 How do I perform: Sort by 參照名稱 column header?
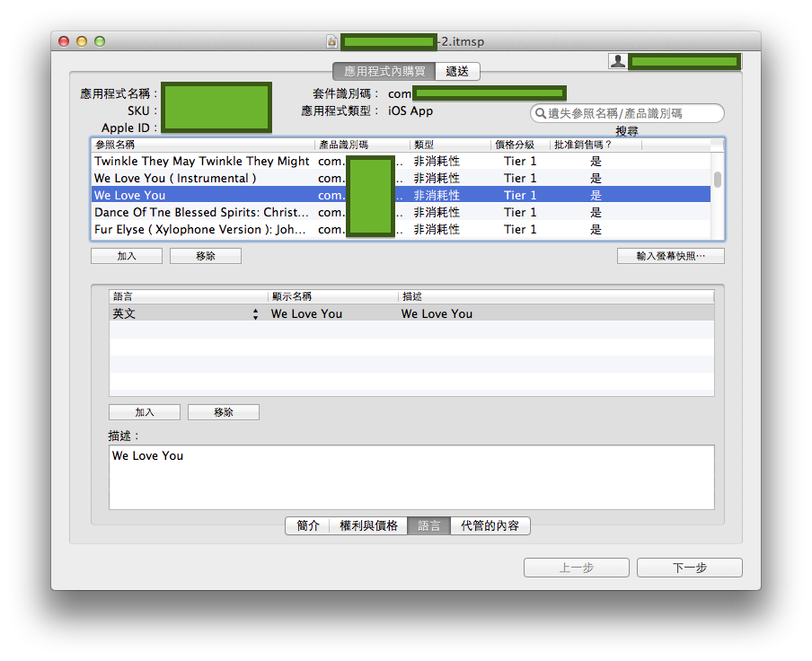pos(202,145)
